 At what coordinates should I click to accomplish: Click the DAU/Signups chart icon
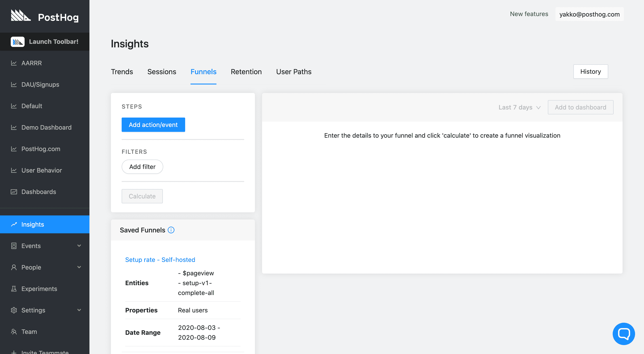[x=14, y=84]
